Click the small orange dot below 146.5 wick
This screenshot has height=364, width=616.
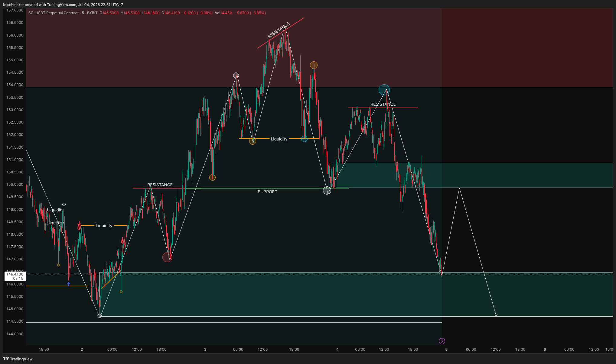point(121,292)
